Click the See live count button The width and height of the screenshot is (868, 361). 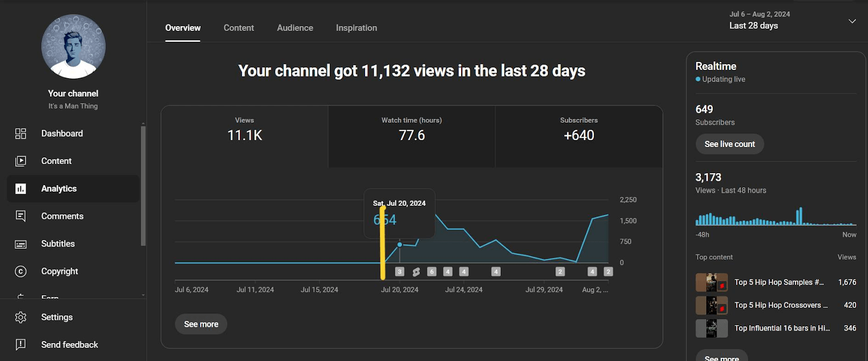(x=729, y=144)
